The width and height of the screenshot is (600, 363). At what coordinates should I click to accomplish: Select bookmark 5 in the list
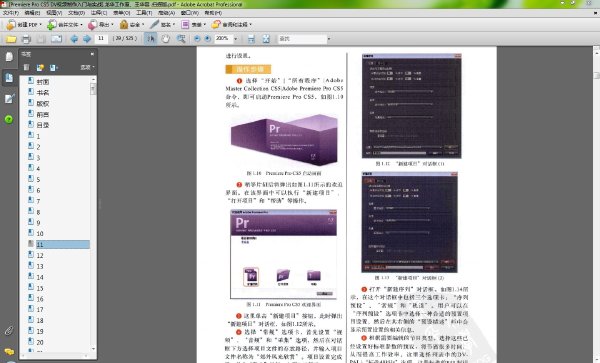(38, 179)
